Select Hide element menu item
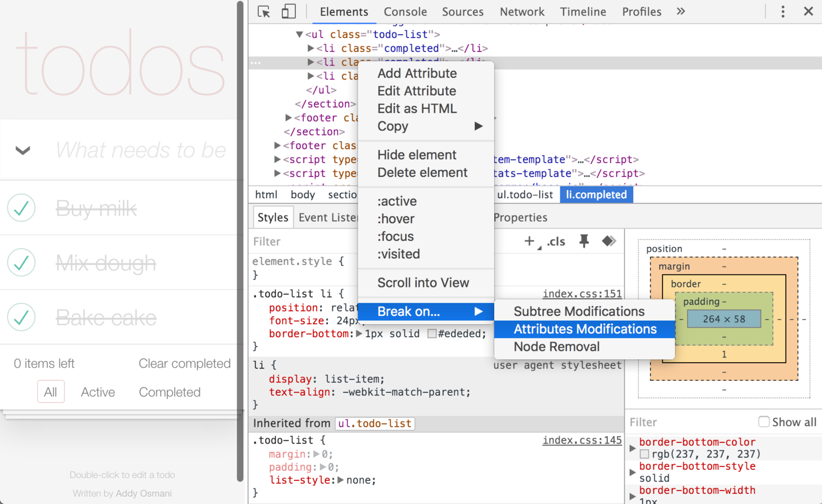Screen dimensions: 822x504 [426, 155]
